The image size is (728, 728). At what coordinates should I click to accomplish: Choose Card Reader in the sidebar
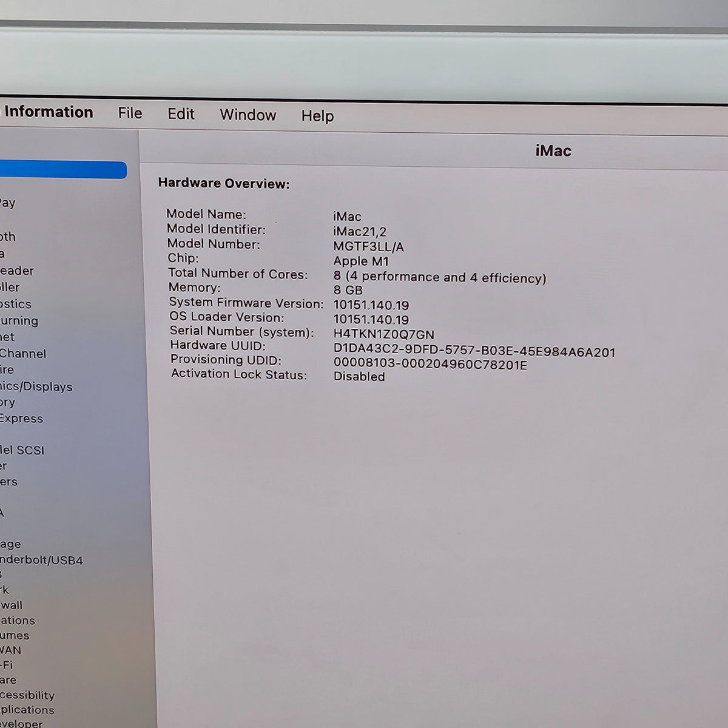(17, 271)
